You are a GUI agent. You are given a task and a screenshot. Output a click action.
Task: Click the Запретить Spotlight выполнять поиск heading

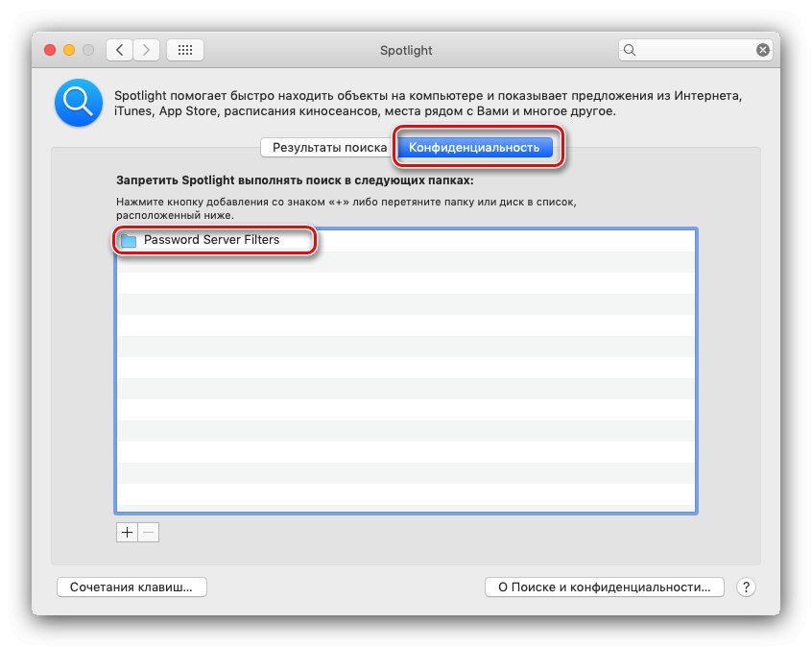click(x=295, y=180)
